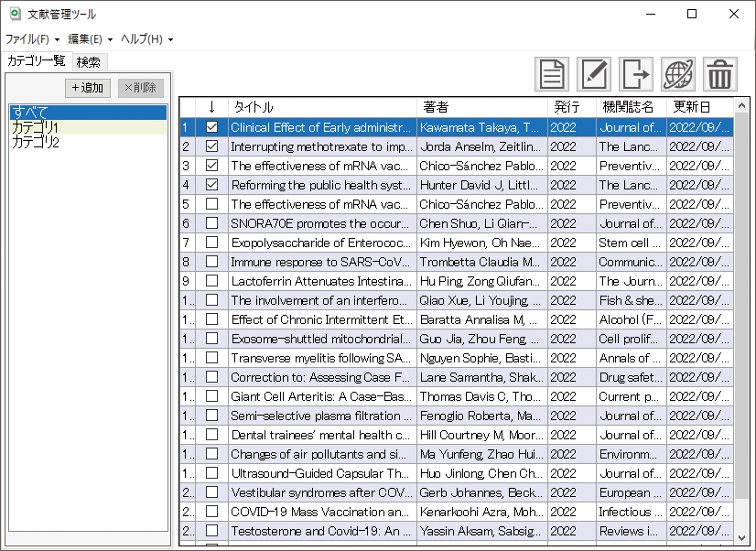Uncheck the checkbox for row 1
Screen dimensions: 756x551
point(212,127)
